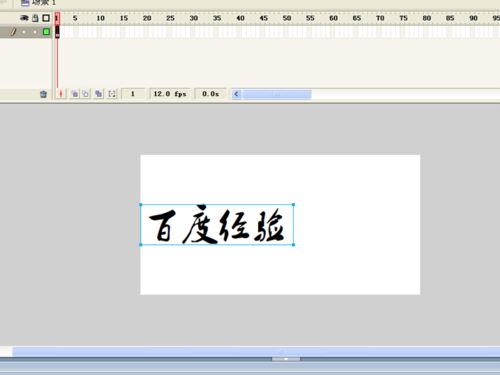This screenshot has height=375, width=500.
Task: Click frame 60 on the timeline ruler
Action: tap(334, 18)
